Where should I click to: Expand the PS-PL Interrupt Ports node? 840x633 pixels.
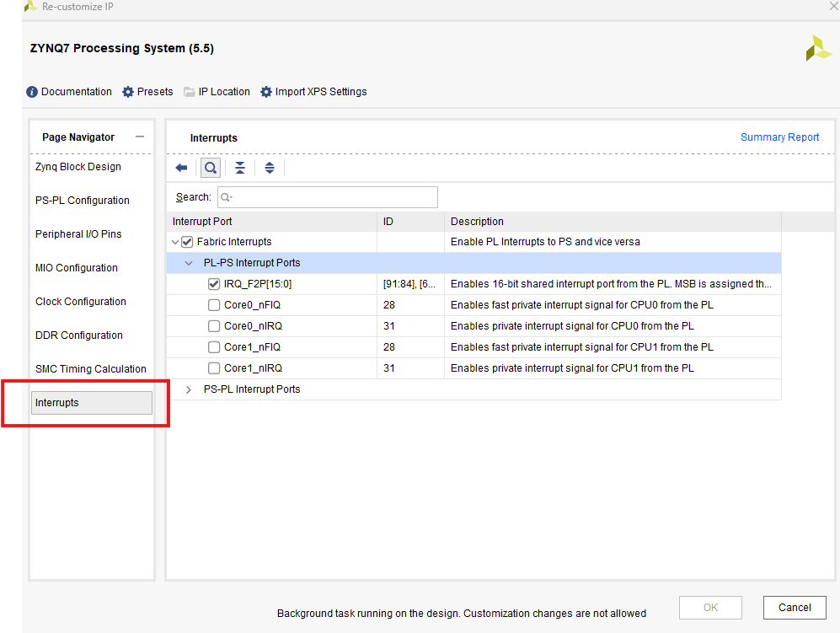(189, 389)
